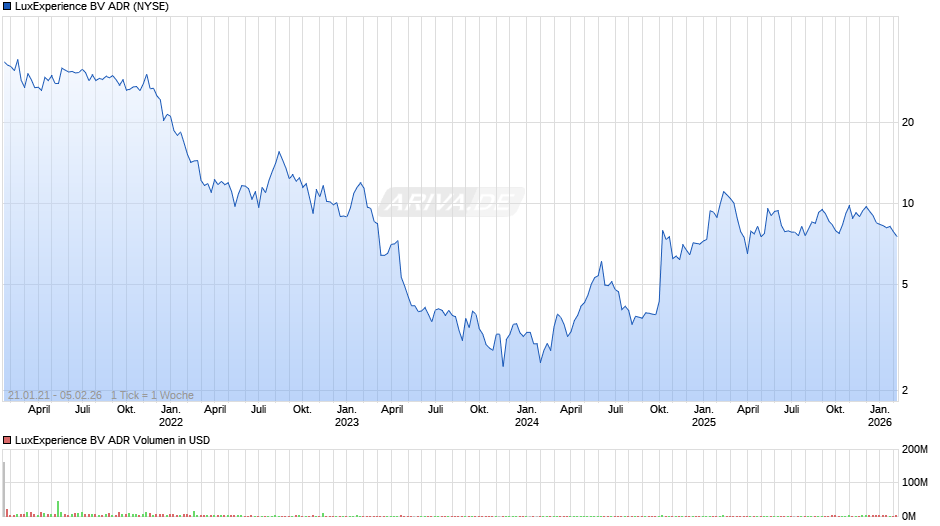This screenshot has height=526, width=940.
Task: Click the volume axis label 200M
Action: pos(915,449)
